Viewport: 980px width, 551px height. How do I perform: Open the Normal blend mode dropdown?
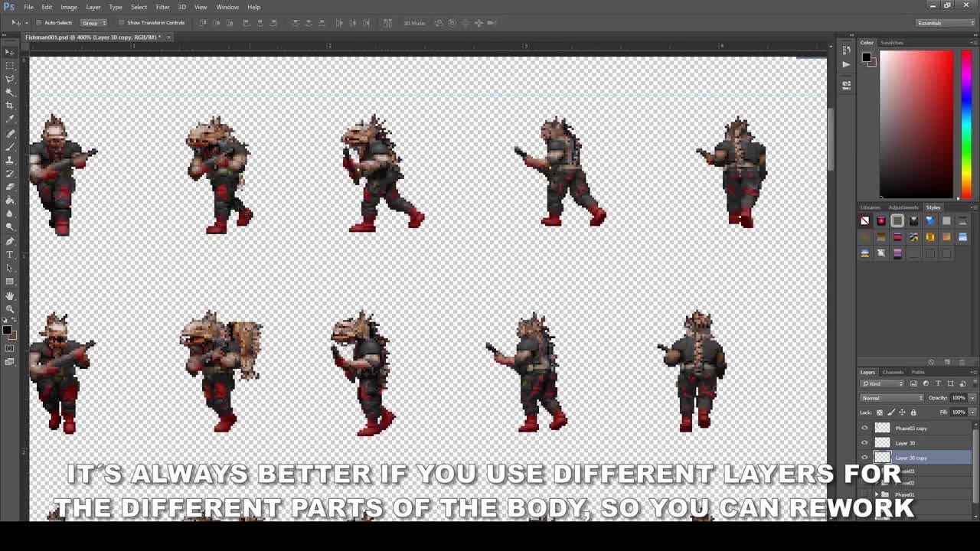point(893,398)
